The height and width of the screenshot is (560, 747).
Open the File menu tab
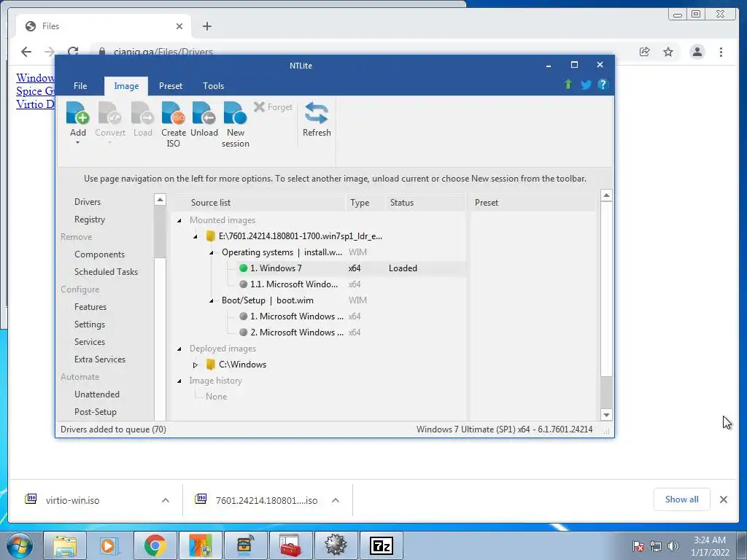80,86
